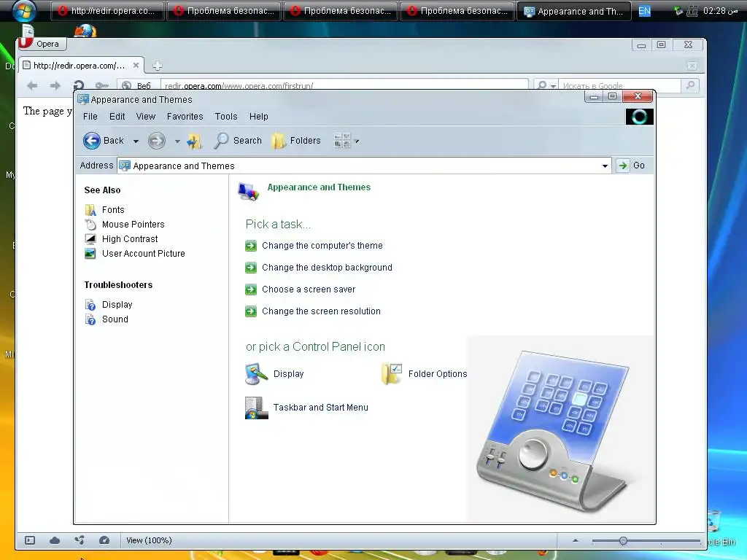The image size is (747, 560).
Task: Open the Favorites menu
Action: point(185,117)
